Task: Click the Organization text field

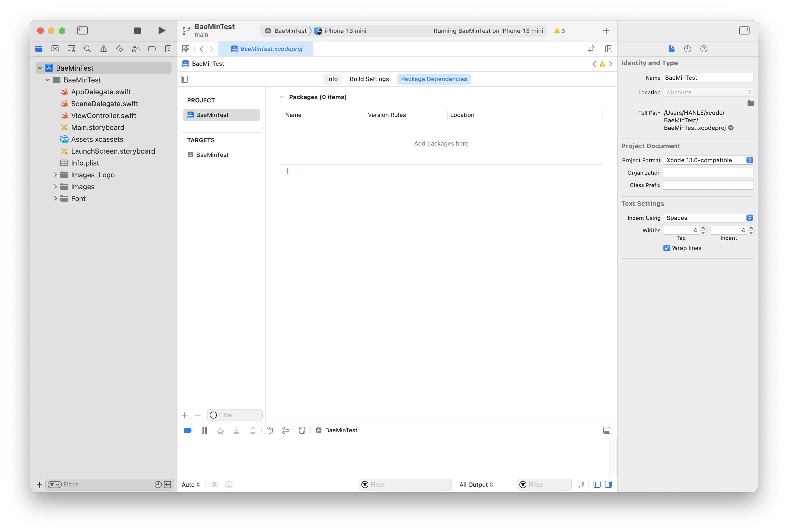Action: point(708,173)
